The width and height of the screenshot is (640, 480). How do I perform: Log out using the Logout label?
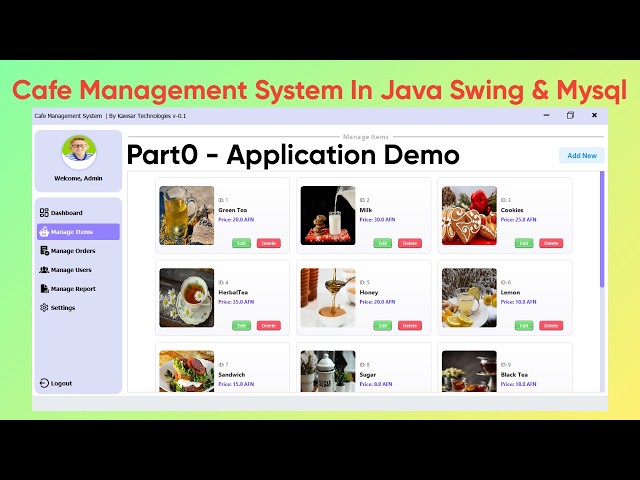(x=61, y=383)
